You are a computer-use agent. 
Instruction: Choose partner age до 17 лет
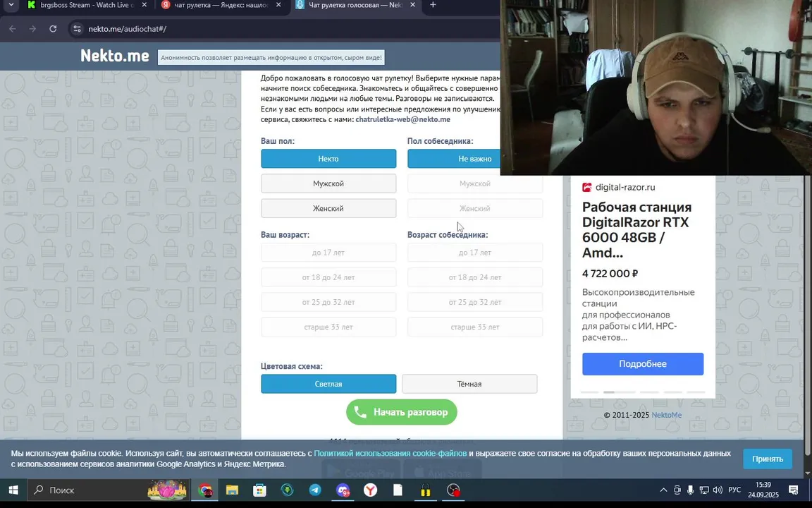click(x=475, y=253)
